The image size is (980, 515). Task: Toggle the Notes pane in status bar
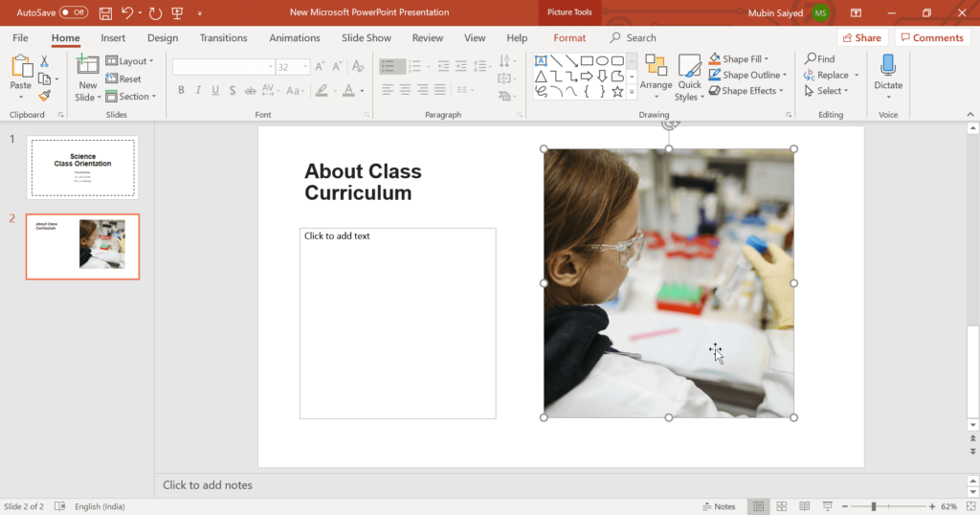[x=719, y=506]
